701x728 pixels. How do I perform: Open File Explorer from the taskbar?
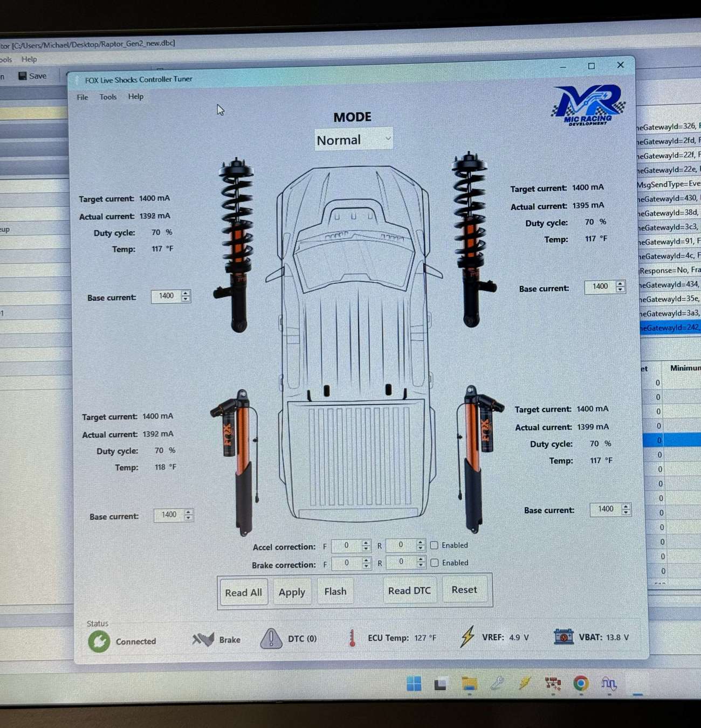[470, 683]
